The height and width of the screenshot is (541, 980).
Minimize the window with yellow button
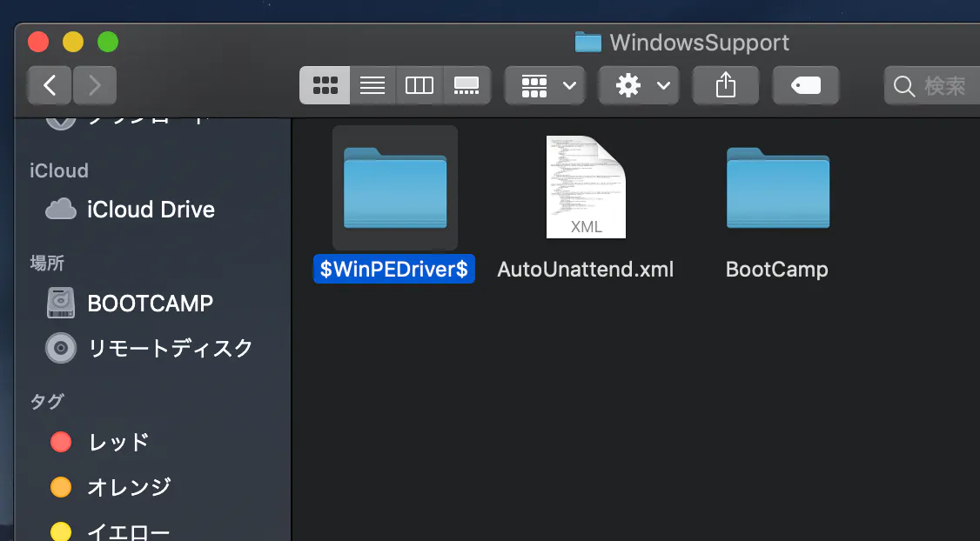click(73, 42)
